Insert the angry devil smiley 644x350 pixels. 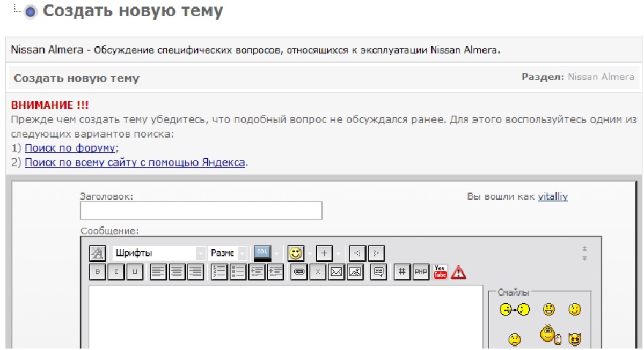[x=574, y=339]
